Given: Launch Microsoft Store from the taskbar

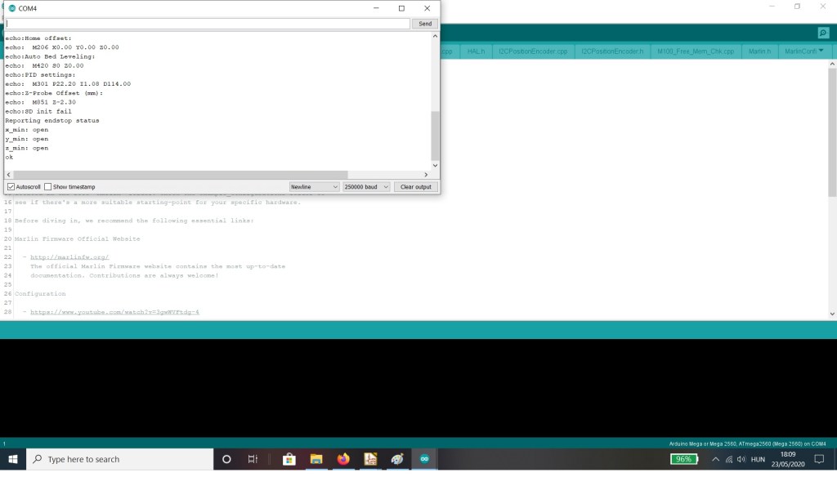Looking at the screenshot, I should pyautogui.click(x=289, y=459).
